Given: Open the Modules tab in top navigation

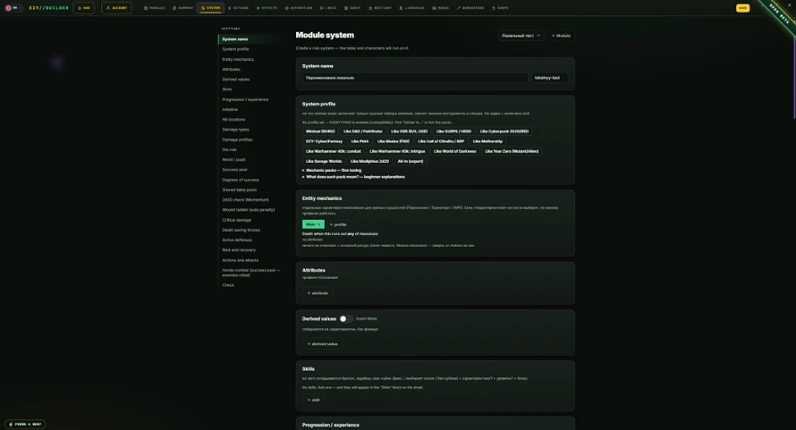Looking at the screenshot, I should click(154, 8).
